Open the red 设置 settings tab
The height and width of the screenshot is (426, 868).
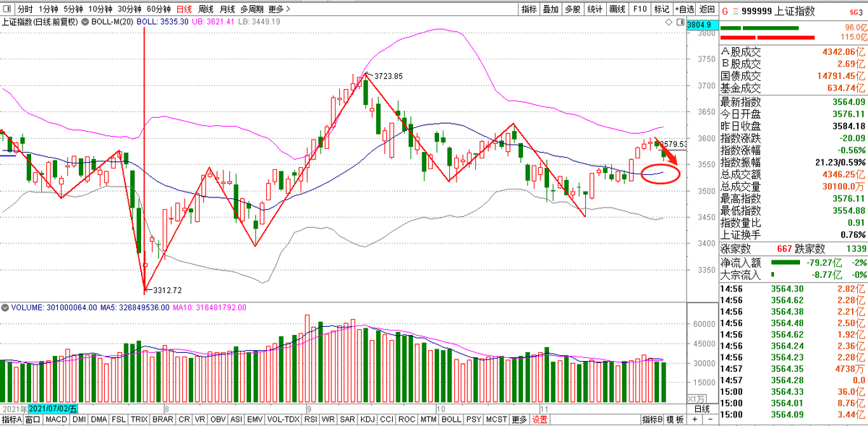[540, 419]
